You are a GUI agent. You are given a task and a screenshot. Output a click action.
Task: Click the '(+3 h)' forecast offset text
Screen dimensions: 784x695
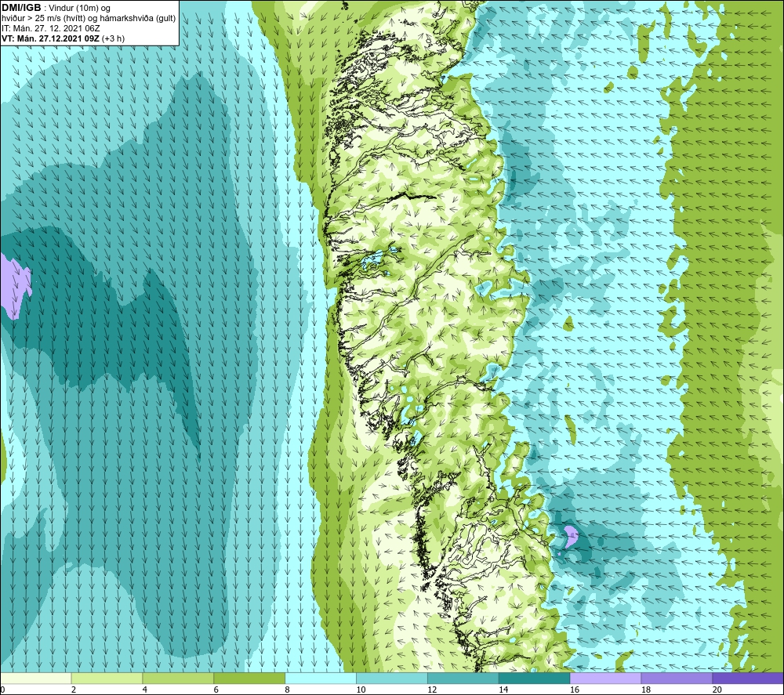point(113,38)
